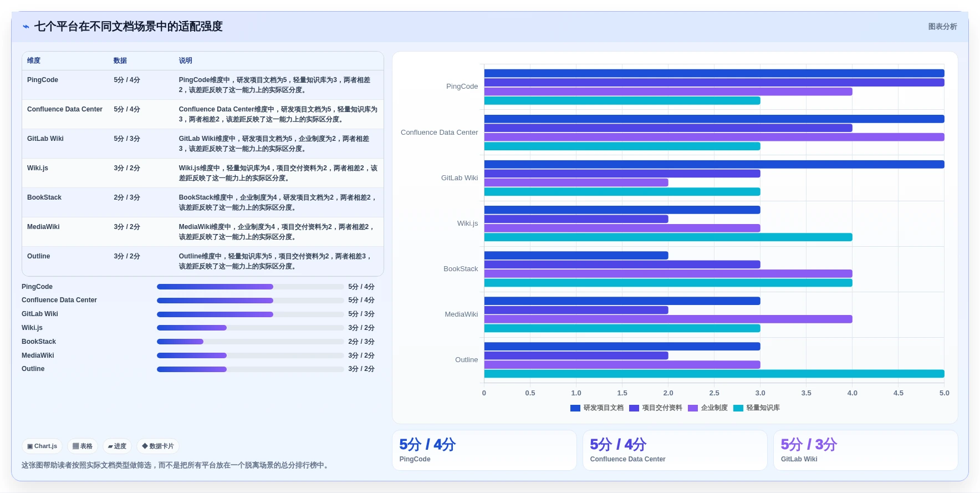Toggle the 轻量知识库 legend swatch
This screenshot has height=493, width=980.
738,408
